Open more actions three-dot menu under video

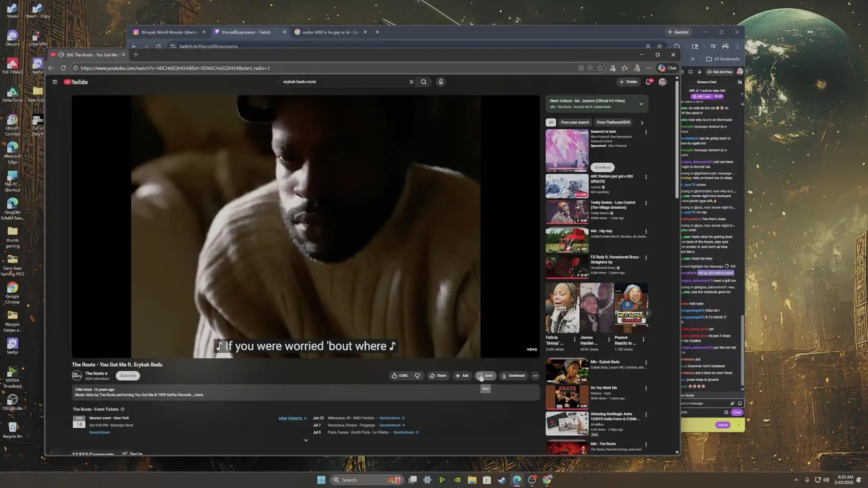535,375
